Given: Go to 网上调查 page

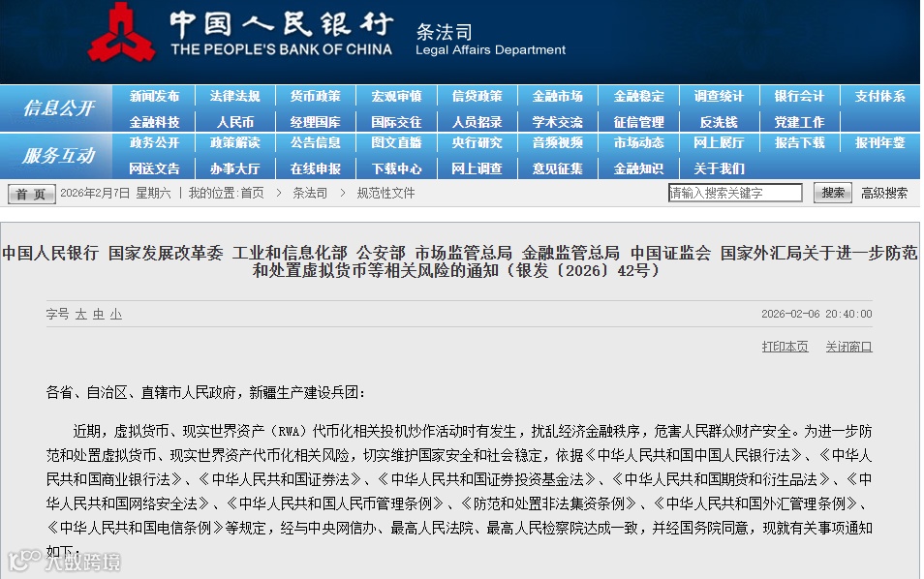Looking at the screenshot, I should (477, 168).
